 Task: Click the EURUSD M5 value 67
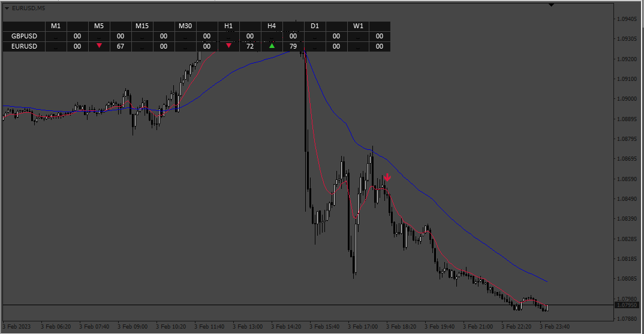tap(121, 46)
